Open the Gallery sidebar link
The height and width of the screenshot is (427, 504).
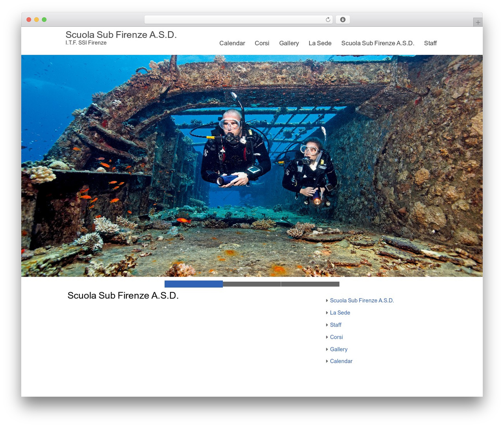[339, 349]
